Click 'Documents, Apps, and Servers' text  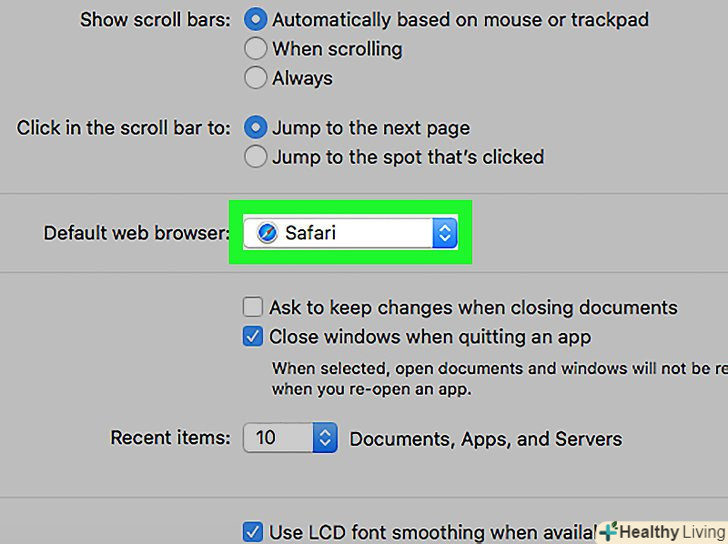tap(485, 438)
